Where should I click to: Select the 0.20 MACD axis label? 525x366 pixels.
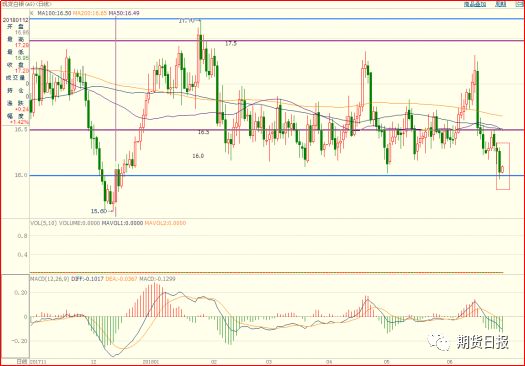coord(21,292)
